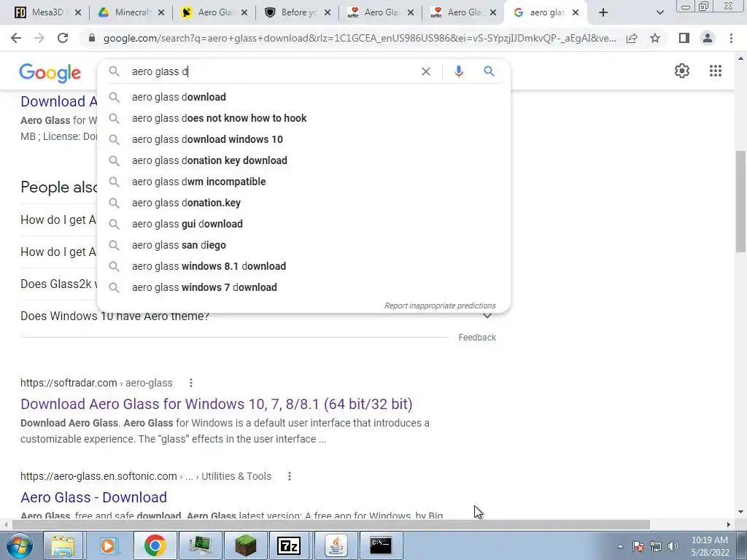This screenshot has width=747, height=560.
Task: Select suggestion 'aero glass san diego'
Action: [304, 245]
